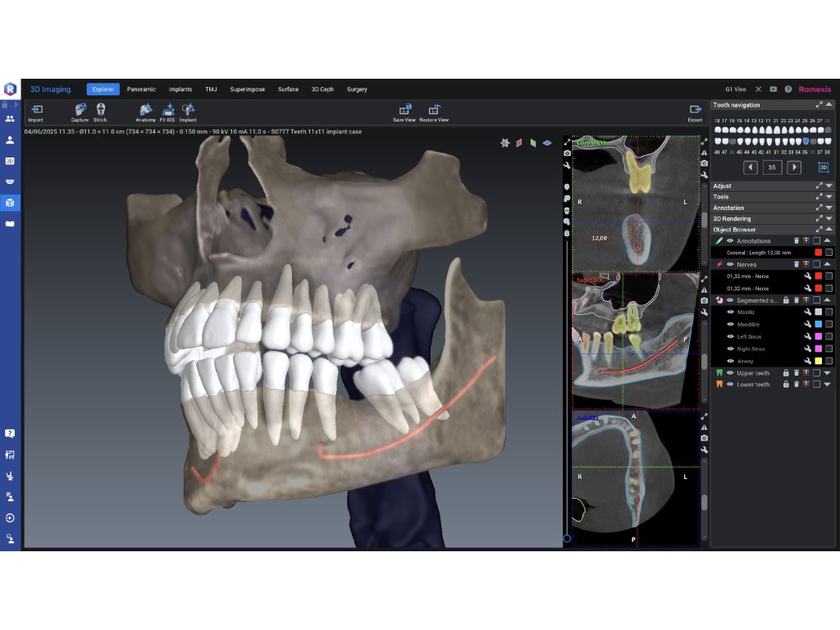Click the Left Sinus magenta color swatch
The height and width of the screenshot is (630, 840).
[x=818, y=337]
